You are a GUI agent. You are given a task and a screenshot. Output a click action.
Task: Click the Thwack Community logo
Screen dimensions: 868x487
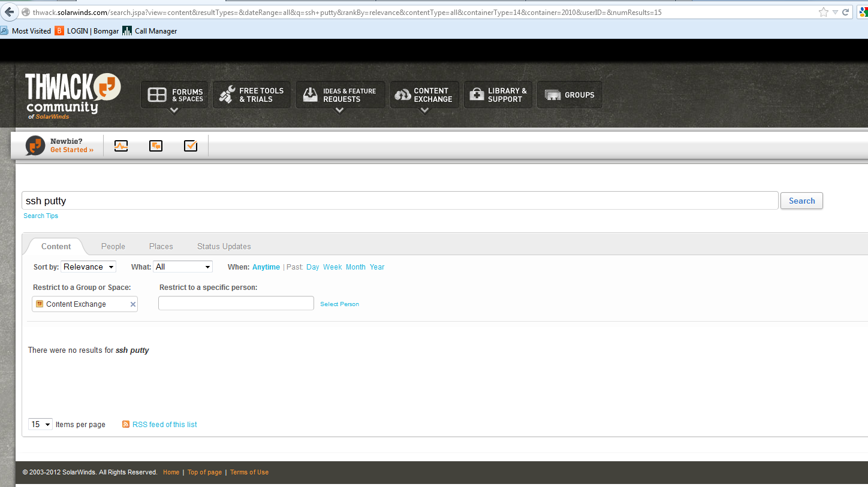click(x=73, y=96)
